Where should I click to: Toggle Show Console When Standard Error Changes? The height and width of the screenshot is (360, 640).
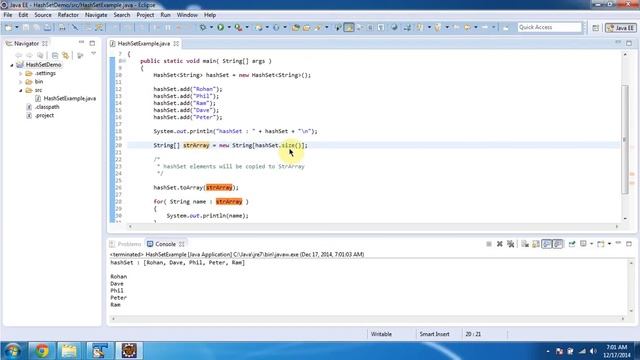click(x=558, y=244)
